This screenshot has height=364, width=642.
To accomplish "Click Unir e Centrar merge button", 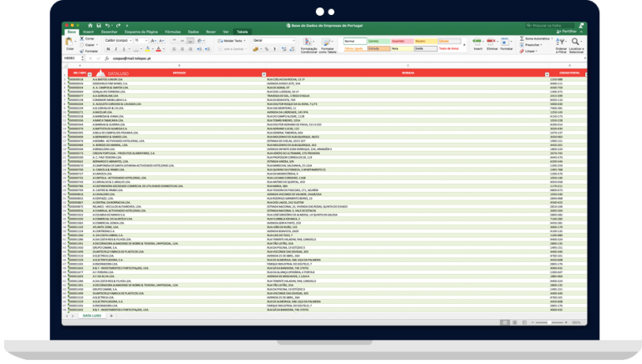I will pos(232,49).
